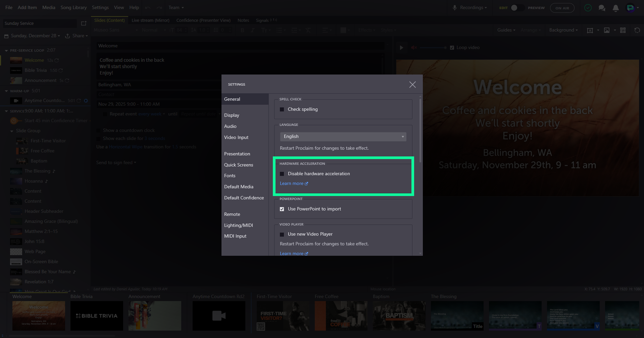Click the play button above the slide preview
This screenshot has height=338, width=644.
coord(401,48)
